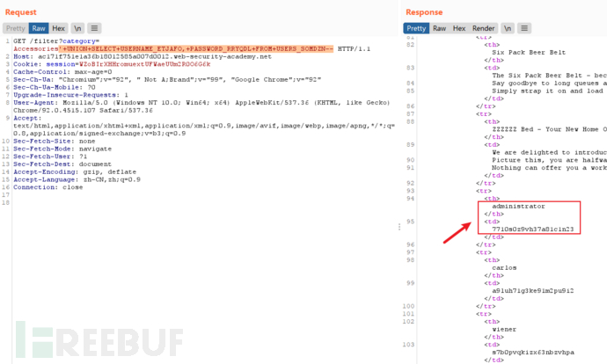607x364 pixels.
Task: Click the Sec-Ch-Ua-Mobile header line
Action: tap(55, 87)
